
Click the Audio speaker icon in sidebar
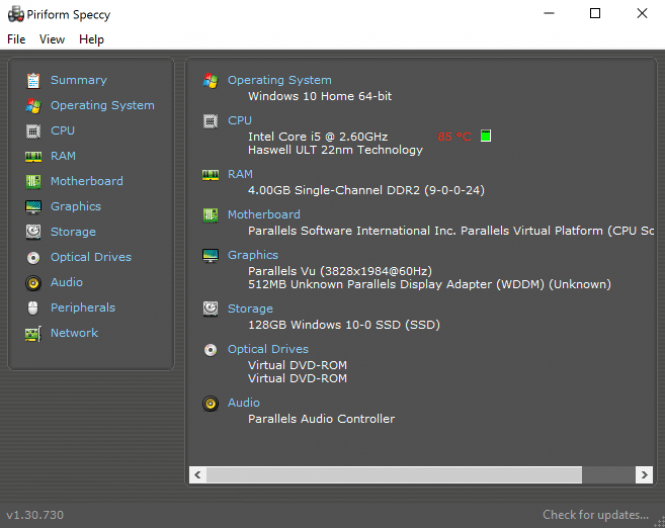click(33, 283)
